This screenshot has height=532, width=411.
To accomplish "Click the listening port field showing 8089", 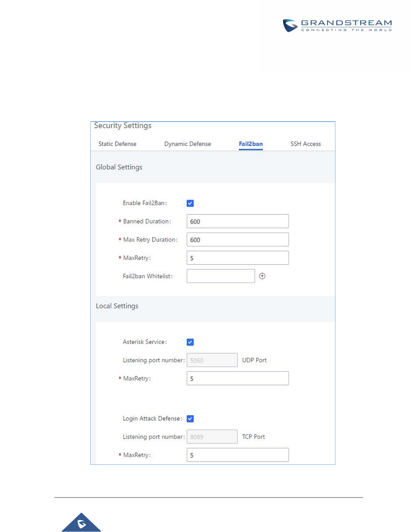I will point(212,437).
